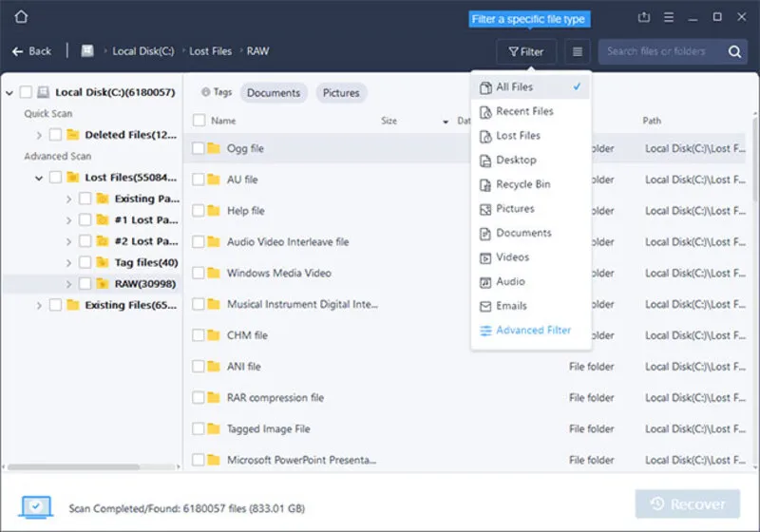Image resolution: width=760 pixels, height=532 pixels.
Task: Choose Recycle Bin filter option
Action: (530, 184)
